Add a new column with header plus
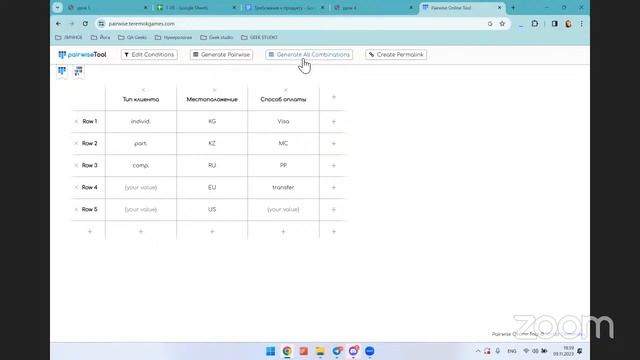 coord(334,97)
